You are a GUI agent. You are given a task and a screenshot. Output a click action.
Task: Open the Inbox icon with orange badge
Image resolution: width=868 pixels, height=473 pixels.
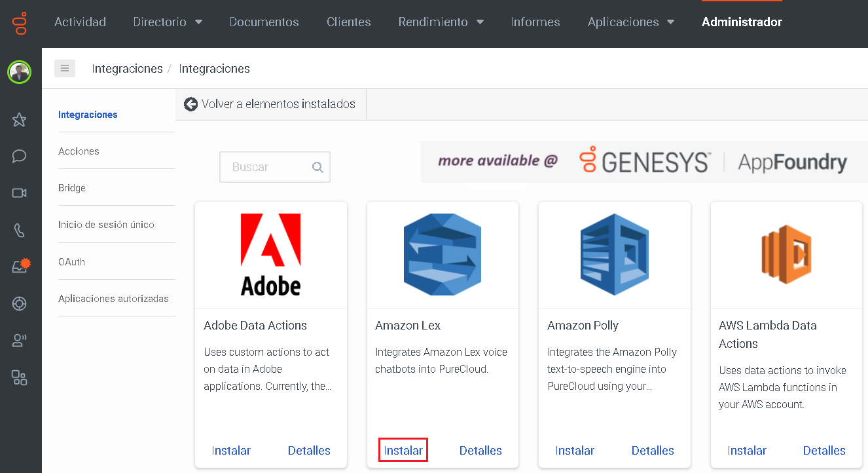[x=20, y=266]
